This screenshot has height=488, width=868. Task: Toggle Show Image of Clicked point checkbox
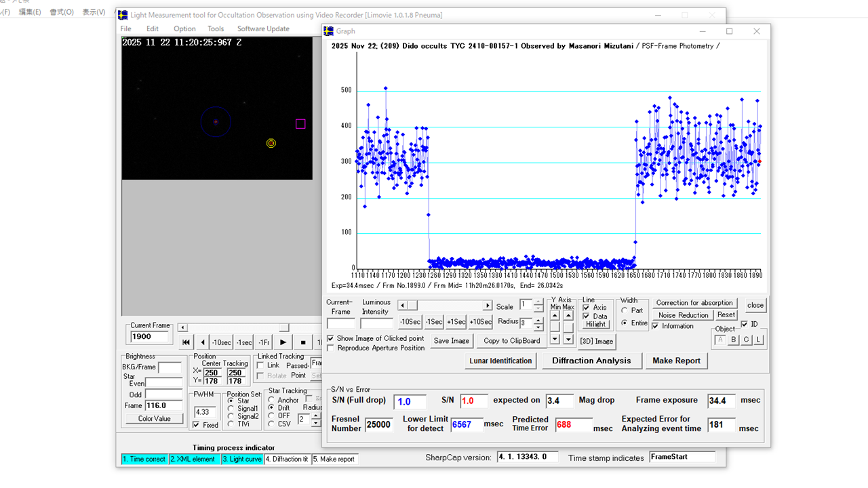pyautogui.click(x=330, y=338)
